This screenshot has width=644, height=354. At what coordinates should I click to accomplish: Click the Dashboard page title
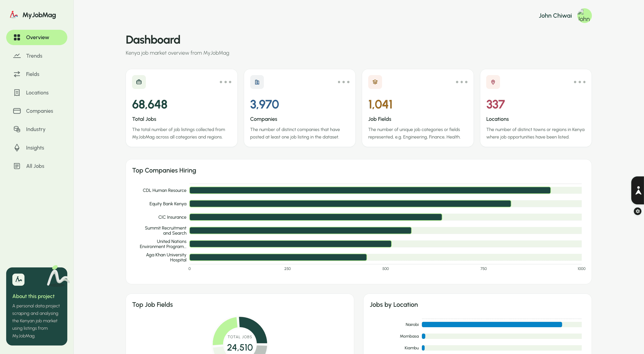click(153, 40)
